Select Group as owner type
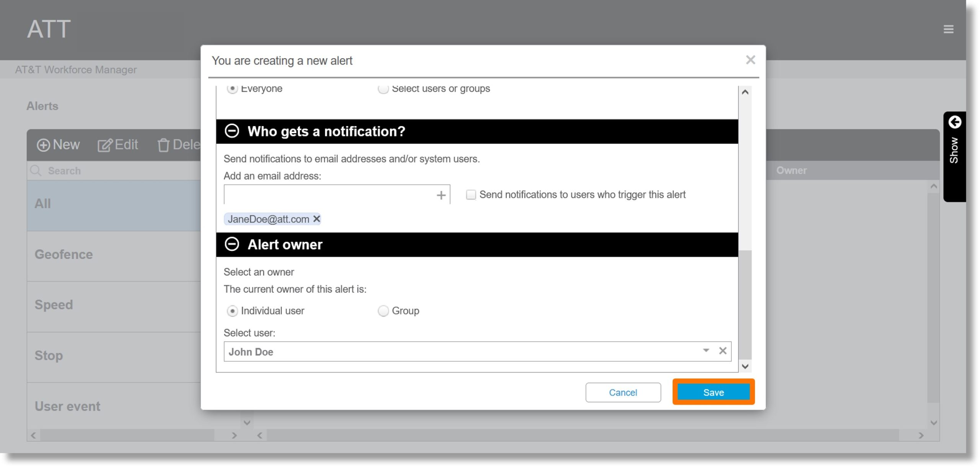 point(383,311)
